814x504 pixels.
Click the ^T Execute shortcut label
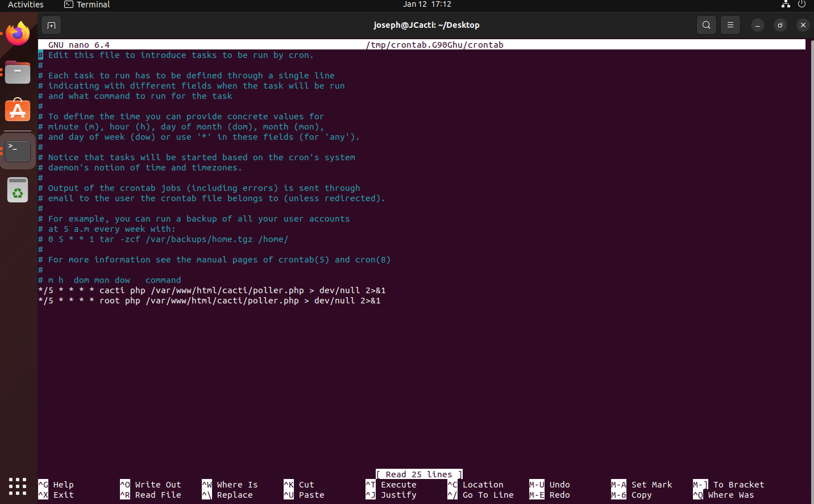point(391,485)
